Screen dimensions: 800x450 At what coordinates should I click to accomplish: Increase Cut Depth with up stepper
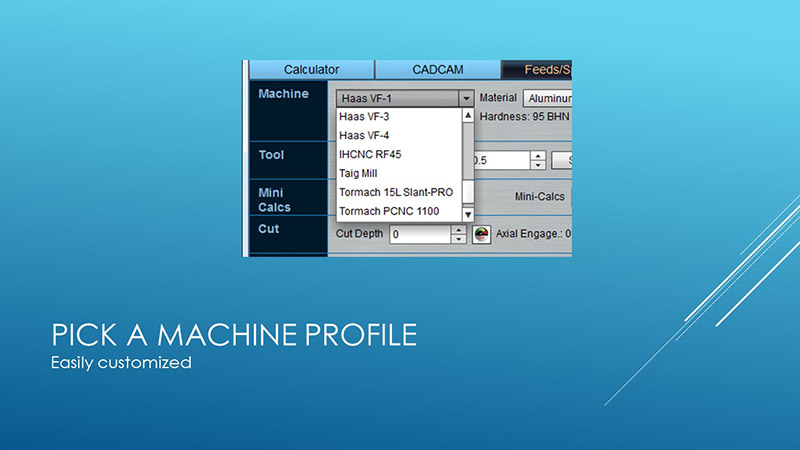click(459, 230)
